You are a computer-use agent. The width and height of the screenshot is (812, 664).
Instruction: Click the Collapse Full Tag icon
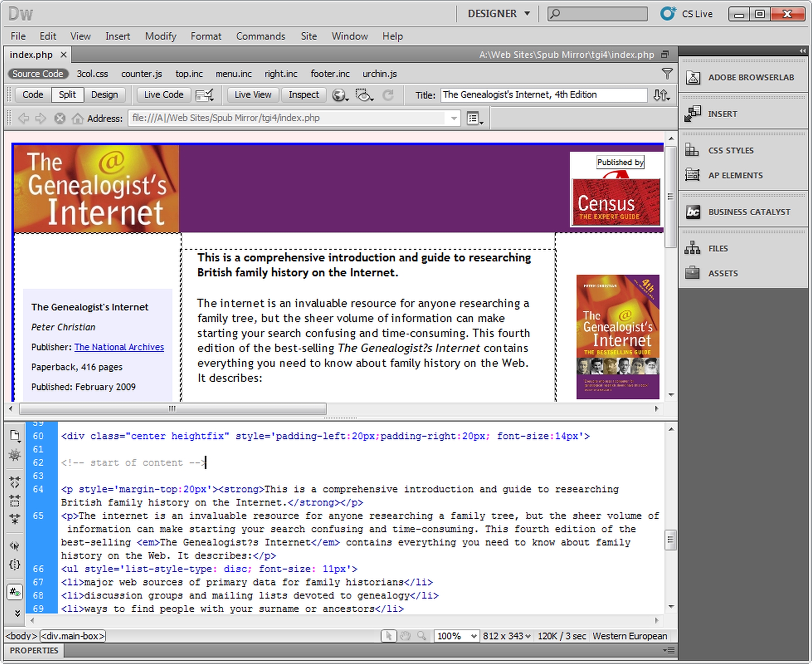pyautogui.click(x=15, y=482)
